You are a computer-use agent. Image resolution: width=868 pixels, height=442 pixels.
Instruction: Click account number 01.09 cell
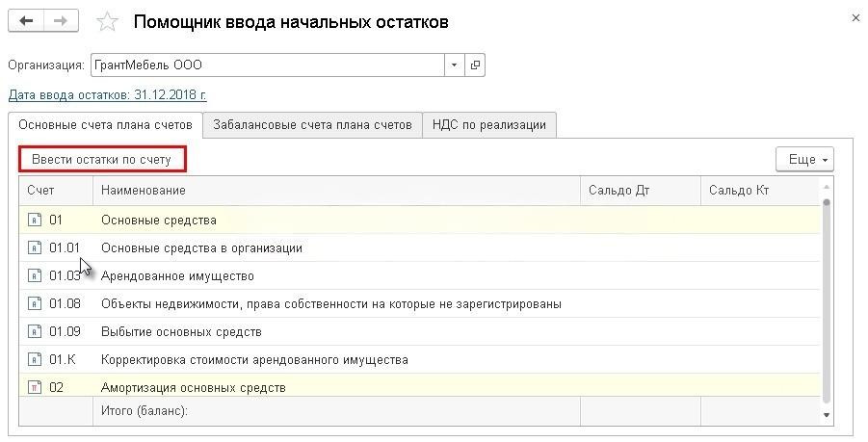(x=65, y=331)
